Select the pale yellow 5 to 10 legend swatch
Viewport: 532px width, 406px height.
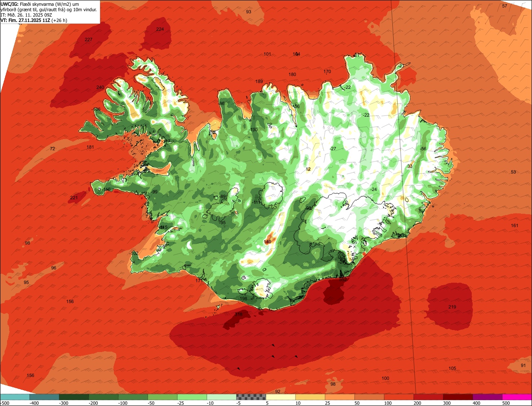point(281,397)
